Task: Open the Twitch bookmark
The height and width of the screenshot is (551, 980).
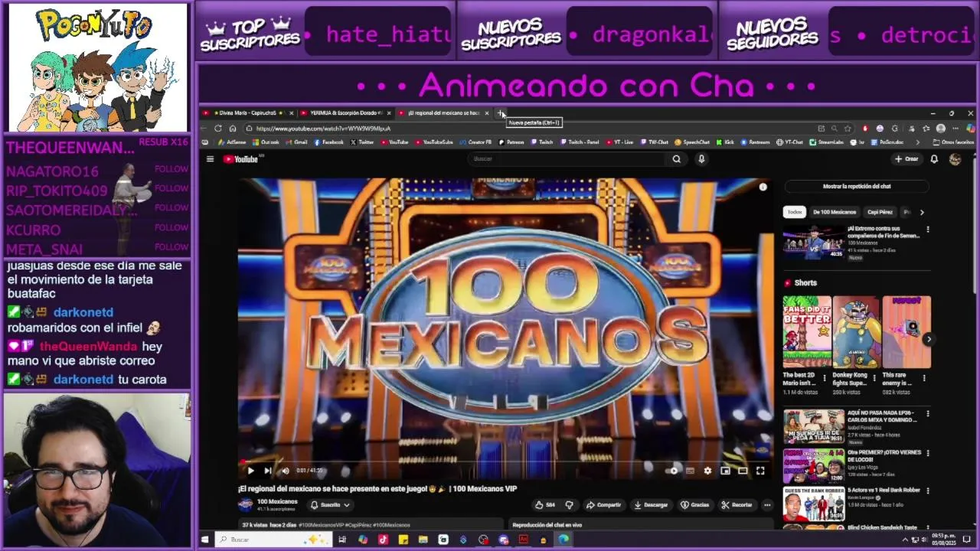Action: [x=542, y=142]
